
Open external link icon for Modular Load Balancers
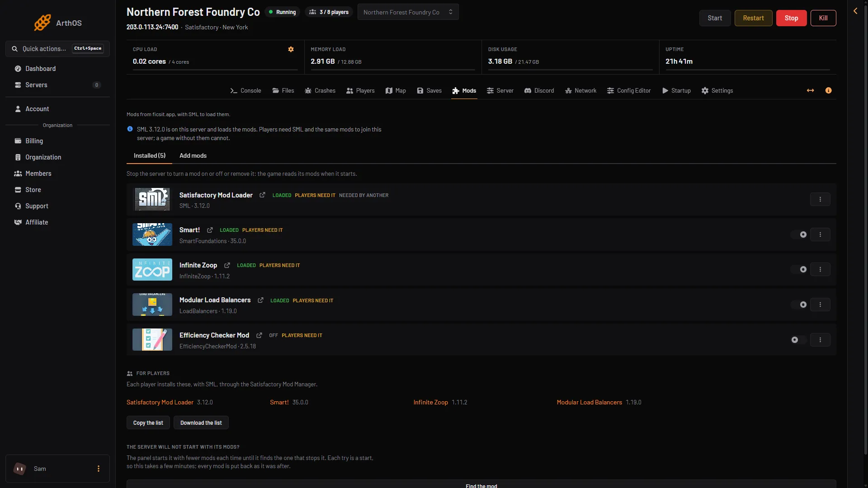click(x=260, y=300)
